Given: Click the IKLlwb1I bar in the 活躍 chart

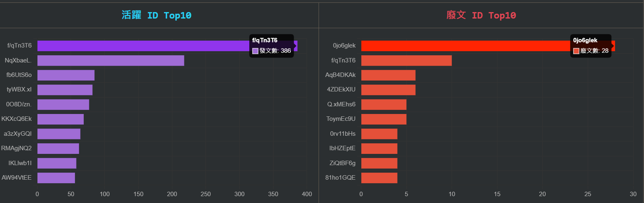Looking at the screenshot, I should pyautogui.click(x=57, y=163).
